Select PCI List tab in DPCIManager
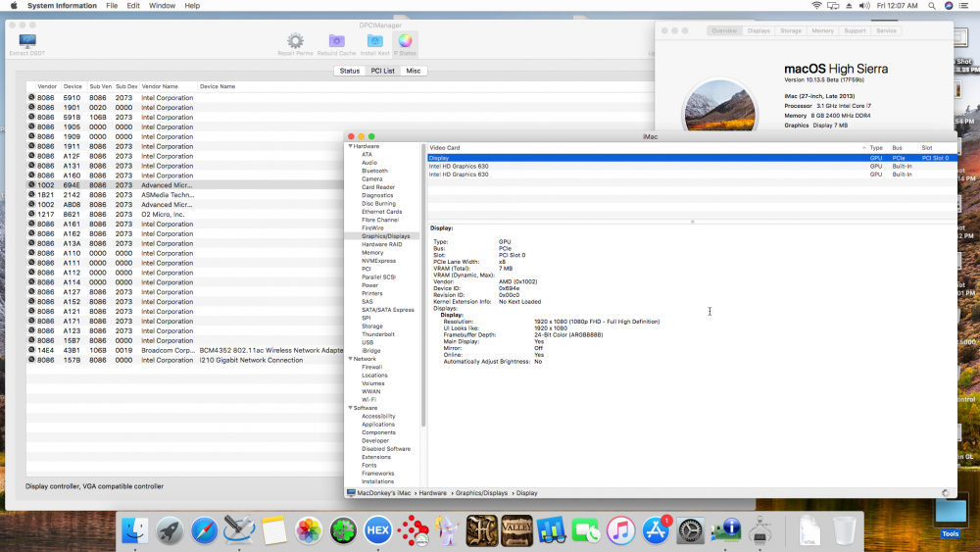This screenshot has height=552, width=980. pyautogui.click(x=382, y=71)
